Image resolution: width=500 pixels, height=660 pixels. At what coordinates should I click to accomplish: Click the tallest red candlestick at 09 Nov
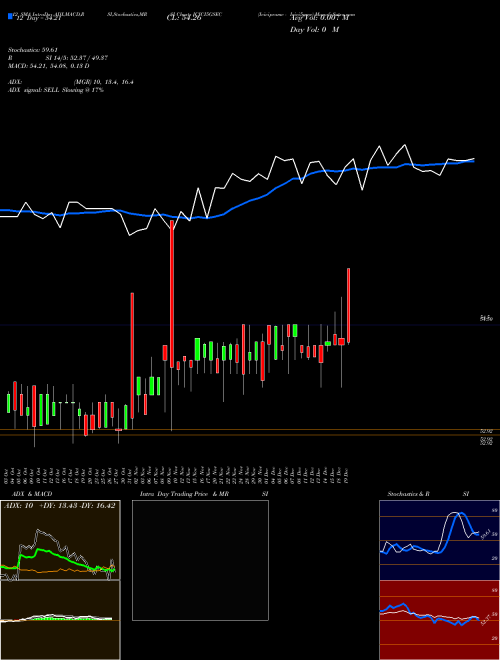[172, 294]
